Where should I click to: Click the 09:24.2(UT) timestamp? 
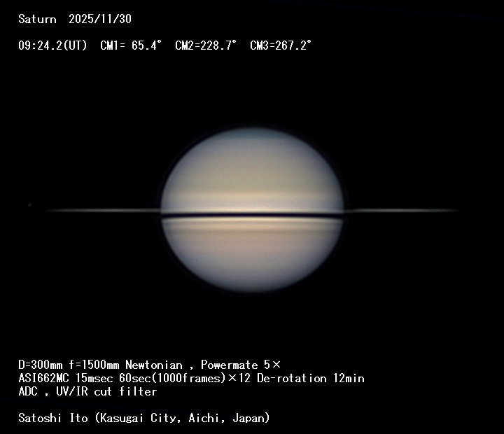pos(52,45)
